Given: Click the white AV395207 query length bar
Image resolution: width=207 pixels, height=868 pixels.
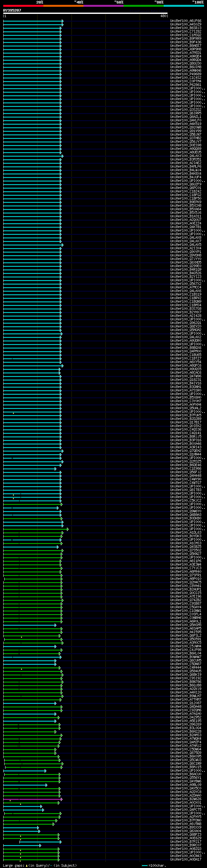Looking at the screenshot, I should point(85,13).
